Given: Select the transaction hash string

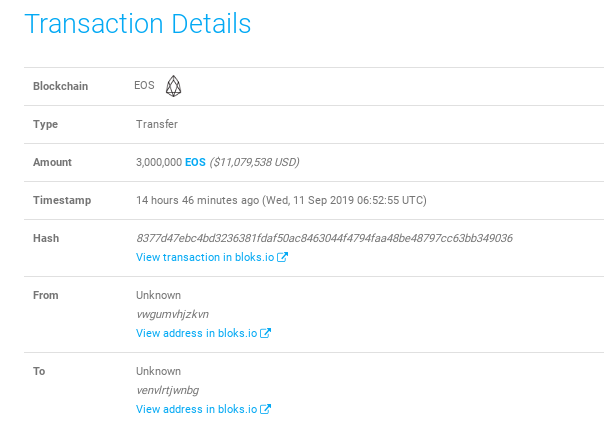Looking at the screenshot, I should click(324, 238).
